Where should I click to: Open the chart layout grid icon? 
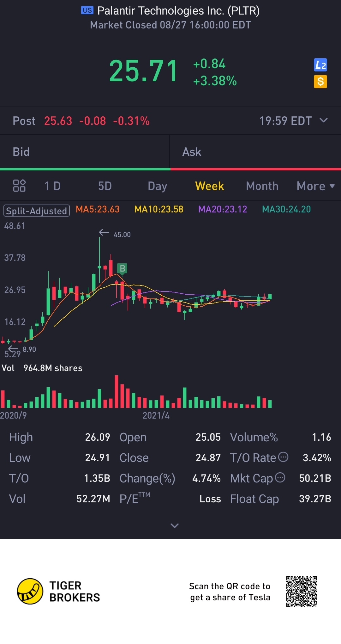point(19,186)
